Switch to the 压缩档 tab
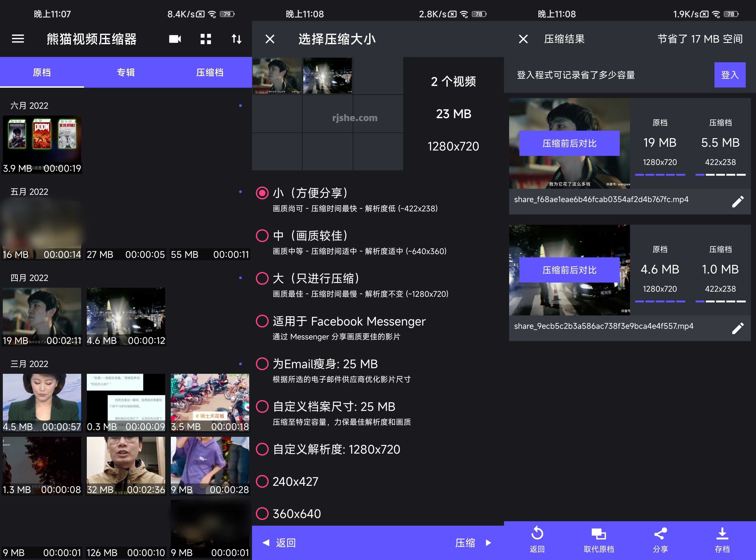 [x=210, y=72]
